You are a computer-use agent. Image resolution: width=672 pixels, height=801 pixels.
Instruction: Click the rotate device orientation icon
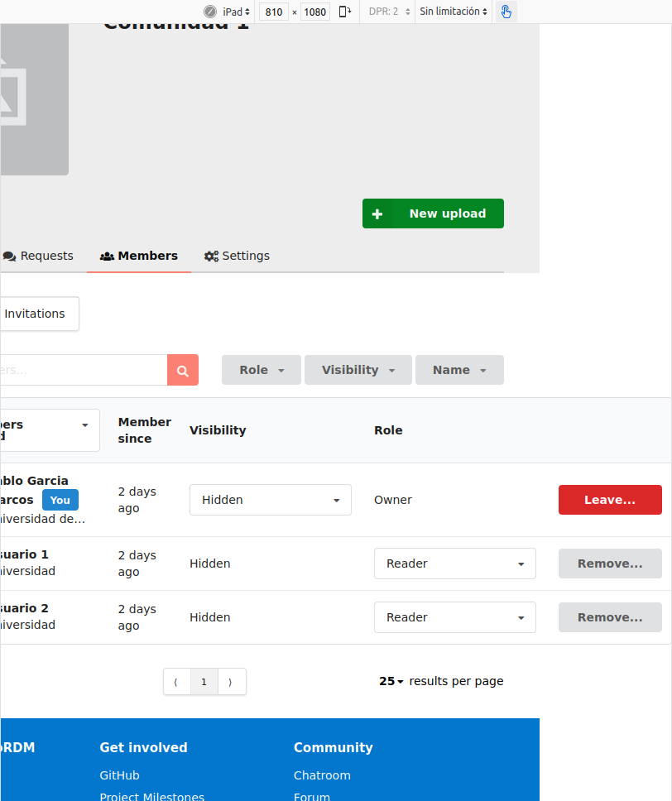(344, 12)
